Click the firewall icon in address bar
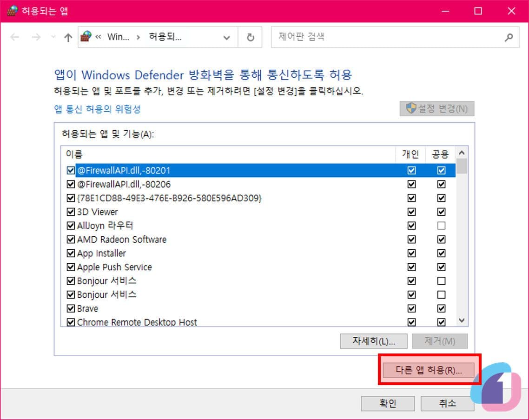 pos(86,36)
